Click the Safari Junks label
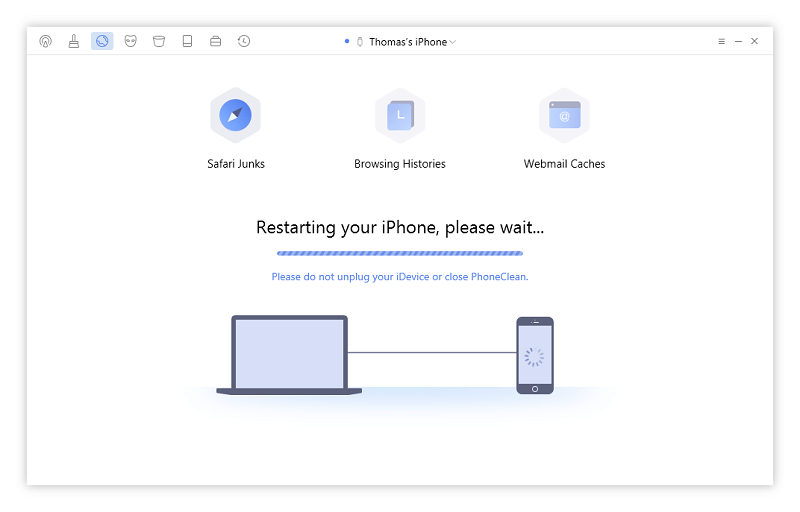Image resolution: width=800 pixels, height=512 pixels. 236,164
